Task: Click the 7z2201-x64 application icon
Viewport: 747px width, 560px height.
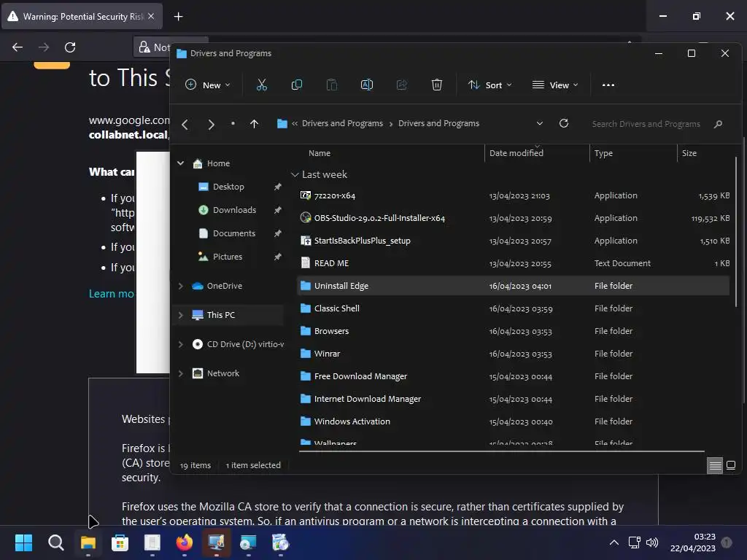Action: [x=306, y=195]
